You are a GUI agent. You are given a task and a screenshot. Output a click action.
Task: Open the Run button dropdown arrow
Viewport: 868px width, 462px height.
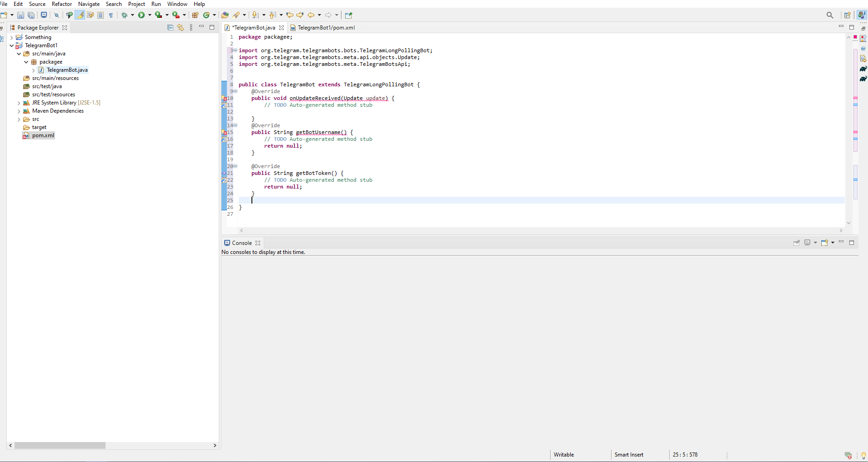click(x=149, y=15)
